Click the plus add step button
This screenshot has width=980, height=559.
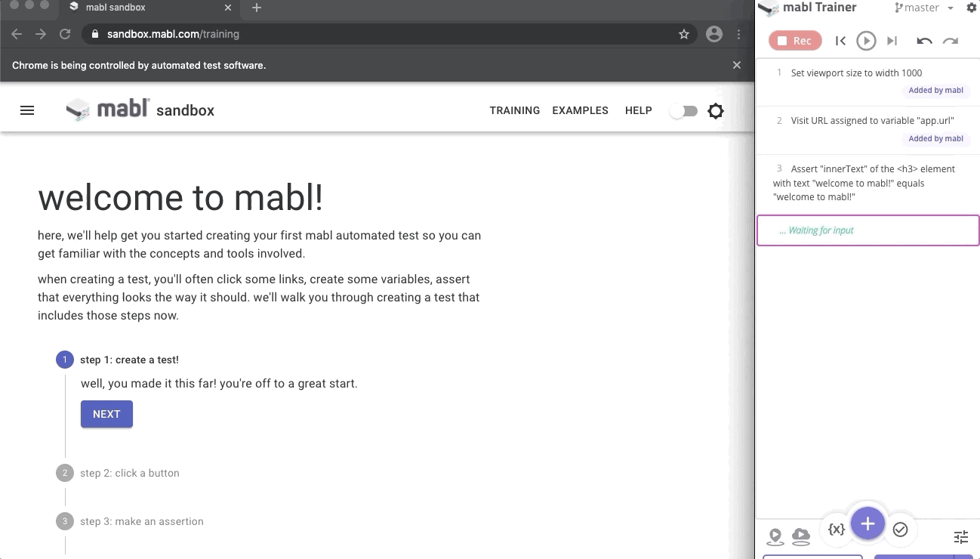868,523
